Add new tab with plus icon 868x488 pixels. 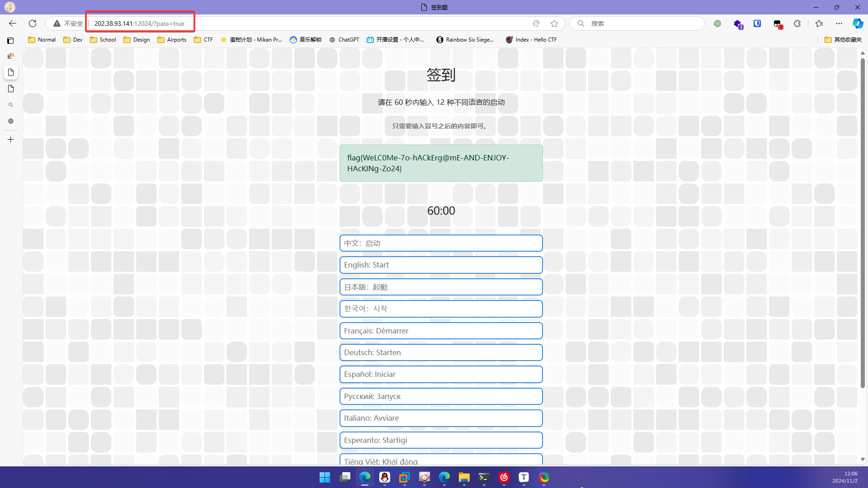(11, 140)
